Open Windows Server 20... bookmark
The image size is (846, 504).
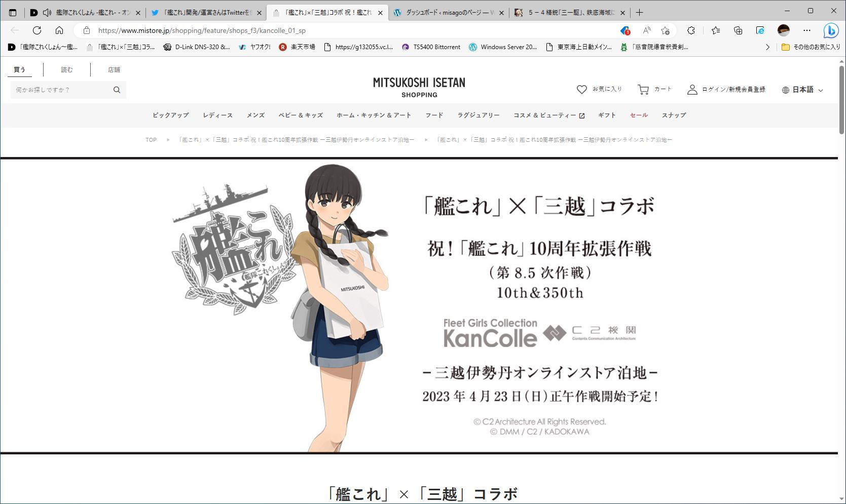503,47
